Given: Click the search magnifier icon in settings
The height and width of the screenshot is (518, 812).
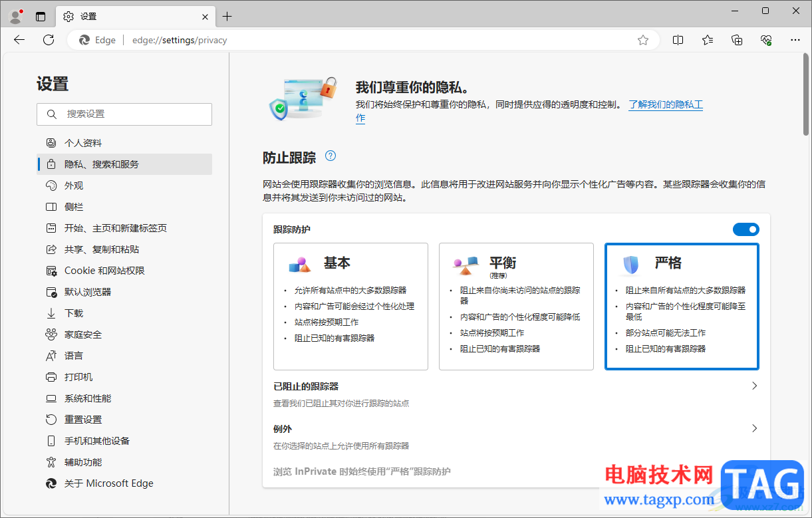Looking at the screenshot, I should pyautogui.click(x=52, y=114).
